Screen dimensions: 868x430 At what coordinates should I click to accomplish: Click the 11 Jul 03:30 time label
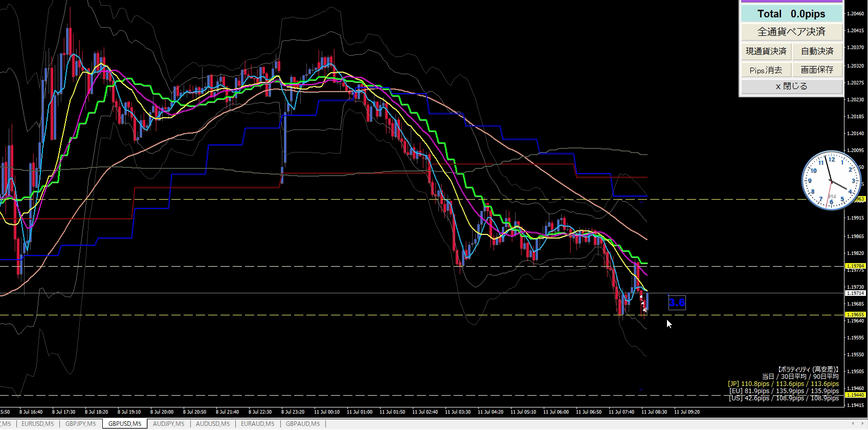tap(457, 412)
